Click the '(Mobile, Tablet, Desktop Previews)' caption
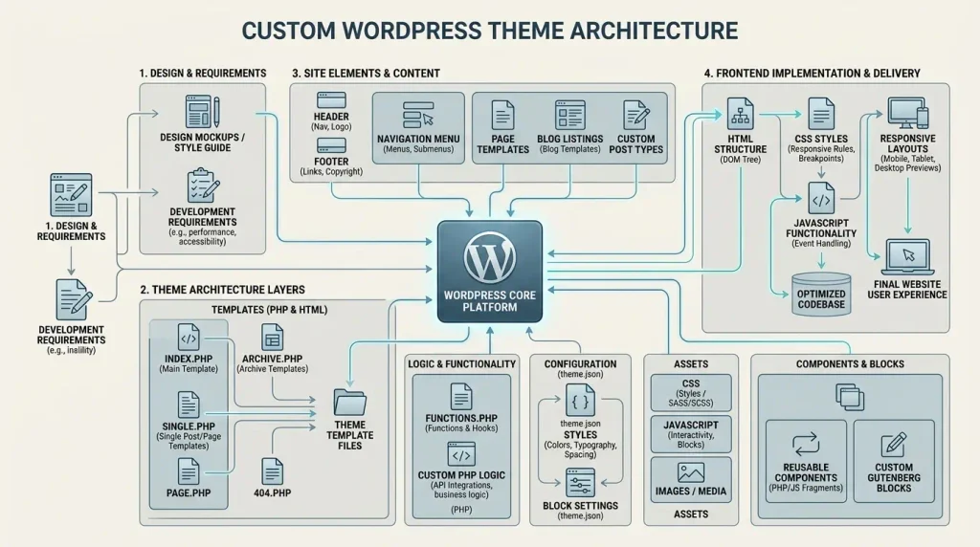980x547 pixels. (907, 163)
